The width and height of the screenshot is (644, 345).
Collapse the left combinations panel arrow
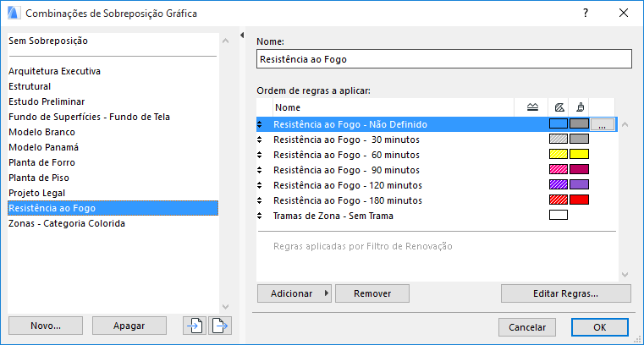point(242,36)
